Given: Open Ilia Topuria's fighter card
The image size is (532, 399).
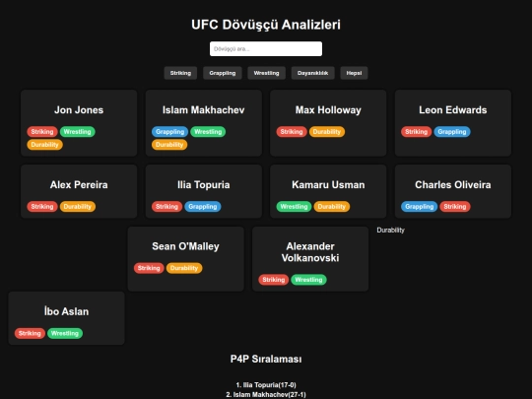Looking at the screenshot, I should [x=204, y=191].
